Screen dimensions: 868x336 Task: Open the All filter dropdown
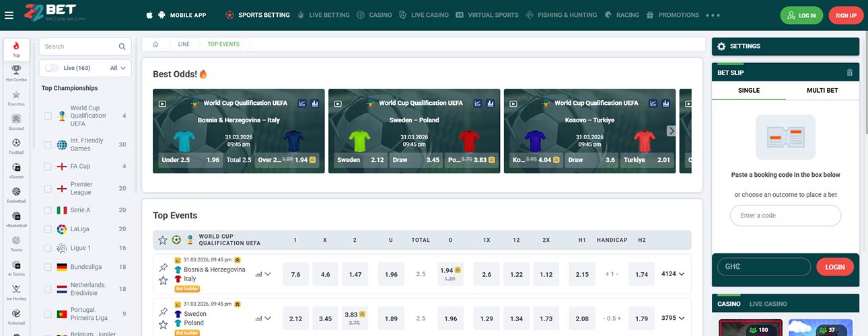tap(118, 68)
